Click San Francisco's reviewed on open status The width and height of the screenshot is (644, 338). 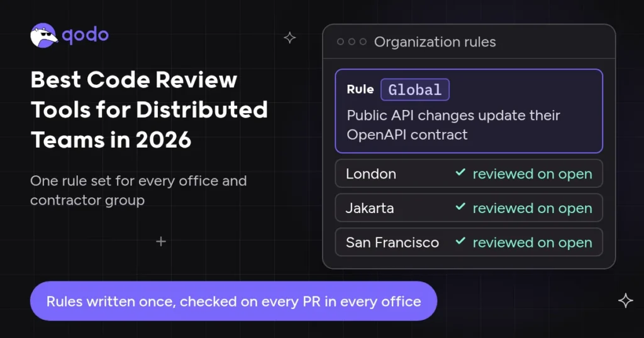point(532,243)
